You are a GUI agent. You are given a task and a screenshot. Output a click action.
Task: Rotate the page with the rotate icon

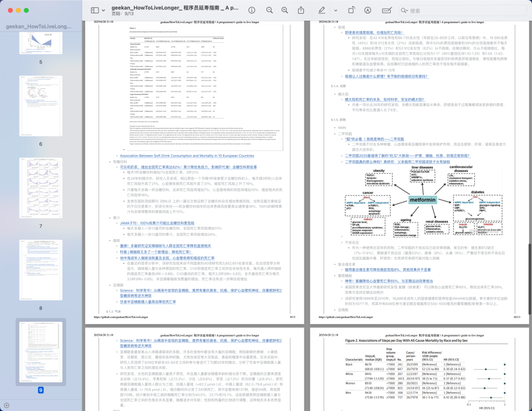click(352, 10)
